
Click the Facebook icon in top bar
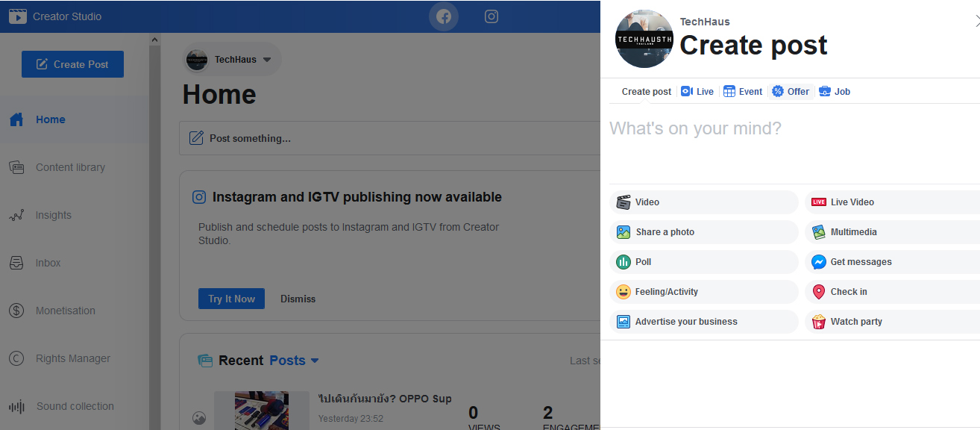444,16
